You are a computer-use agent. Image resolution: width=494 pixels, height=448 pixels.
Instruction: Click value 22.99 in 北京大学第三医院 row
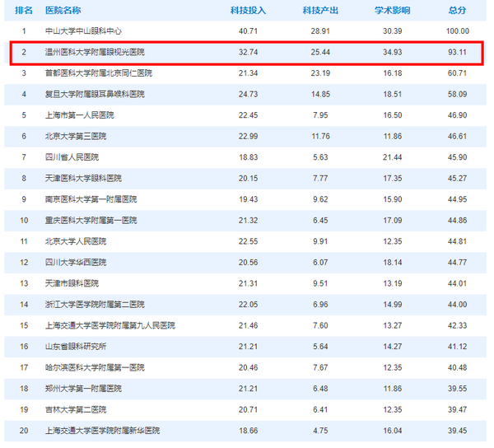pyautogui.click(x=249, y=137)
